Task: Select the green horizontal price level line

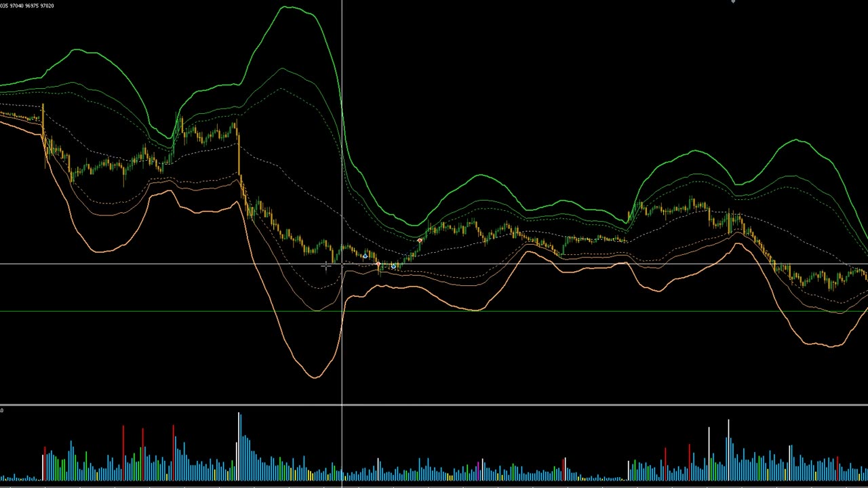Action: coord(434,311)
